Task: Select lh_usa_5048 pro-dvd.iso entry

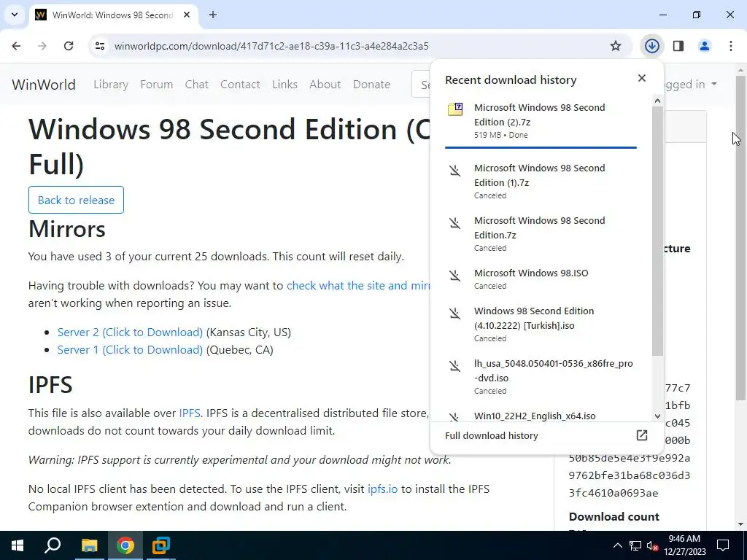Action: pyautogui.click(x=541, y=376)
